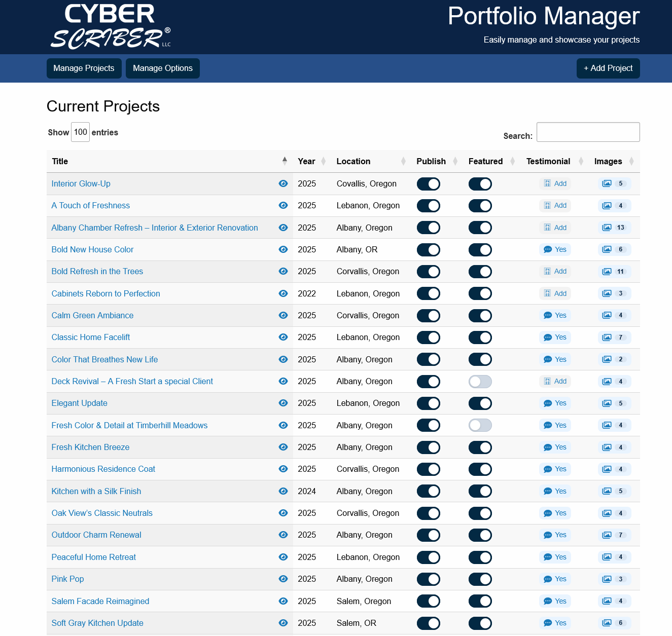
Task: Open images badge for Kitchen with a Silk Finish
Action: point(614,491)
